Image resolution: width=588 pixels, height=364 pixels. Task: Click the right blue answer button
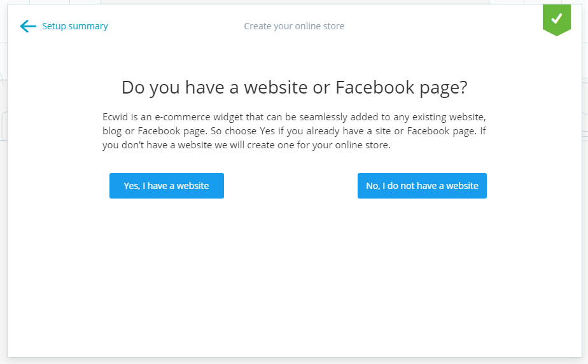(x=422, y=186)
